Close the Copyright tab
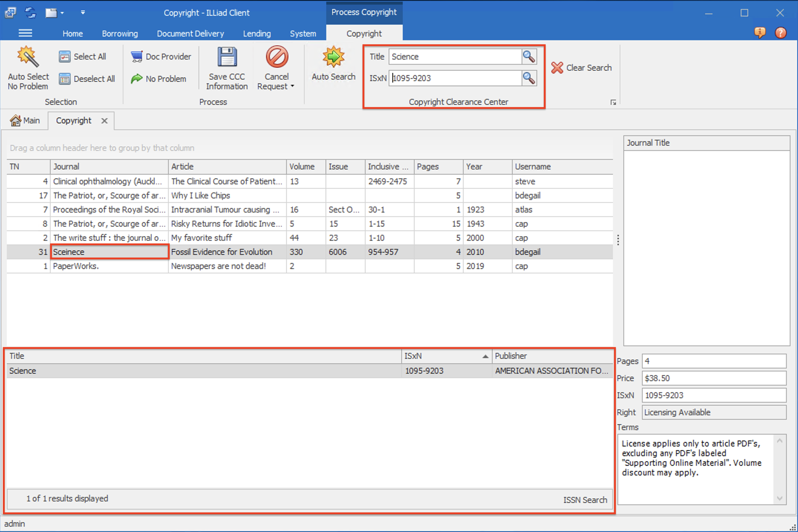This screenshot has height=532, width=798. pos(104,120)
